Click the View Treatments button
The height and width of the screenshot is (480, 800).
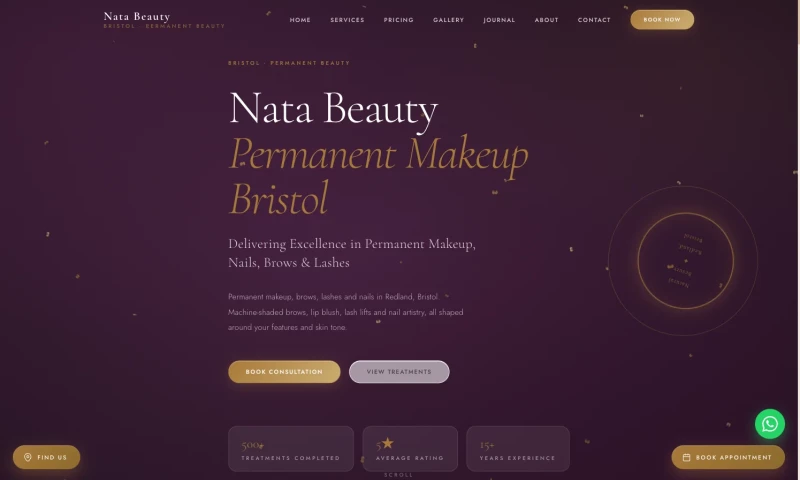click(x=399, y=371)
